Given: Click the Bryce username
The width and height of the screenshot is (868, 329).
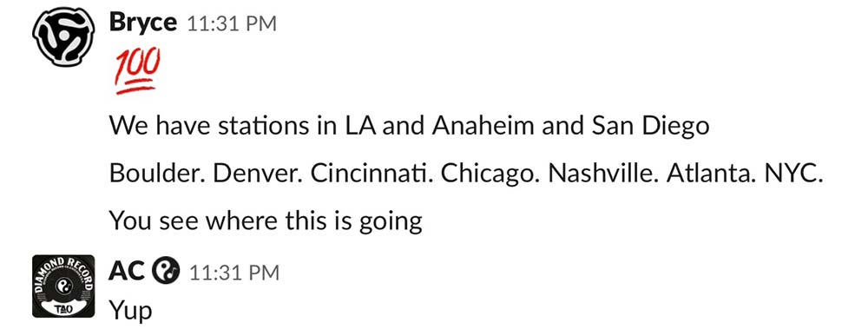Looking at the screenshot, I should pyautogui.click(x=143, y=23).
